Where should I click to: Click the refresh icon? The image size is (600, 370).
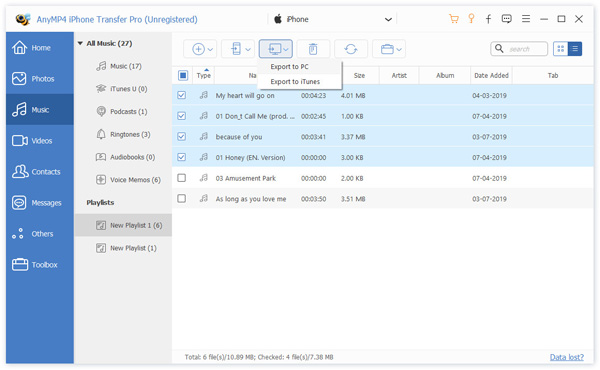(x=351, y=49)
